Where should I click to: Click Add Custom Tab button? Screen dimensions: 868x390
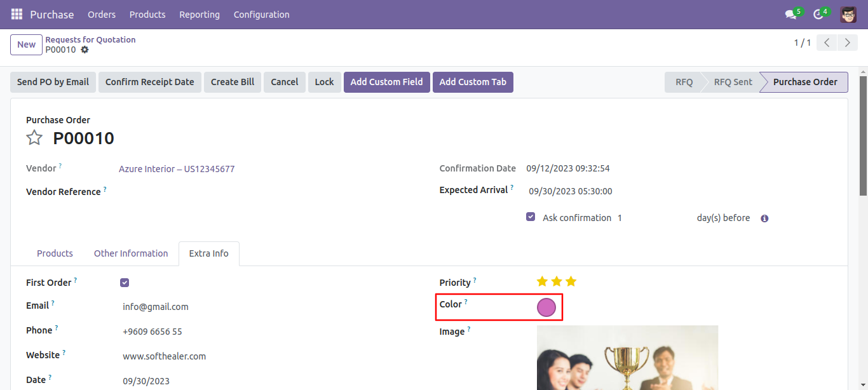(x=473, y=82)
